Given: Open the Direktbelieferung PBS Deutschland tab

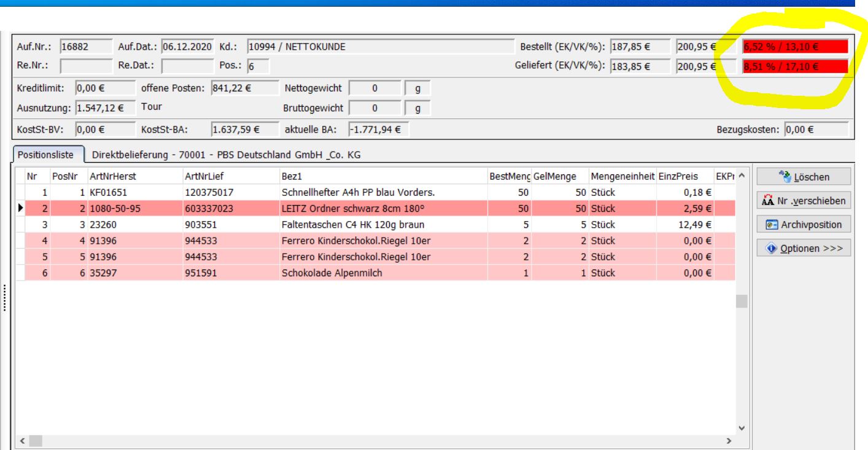Looking at the screenshot, I should pos(226,155).
